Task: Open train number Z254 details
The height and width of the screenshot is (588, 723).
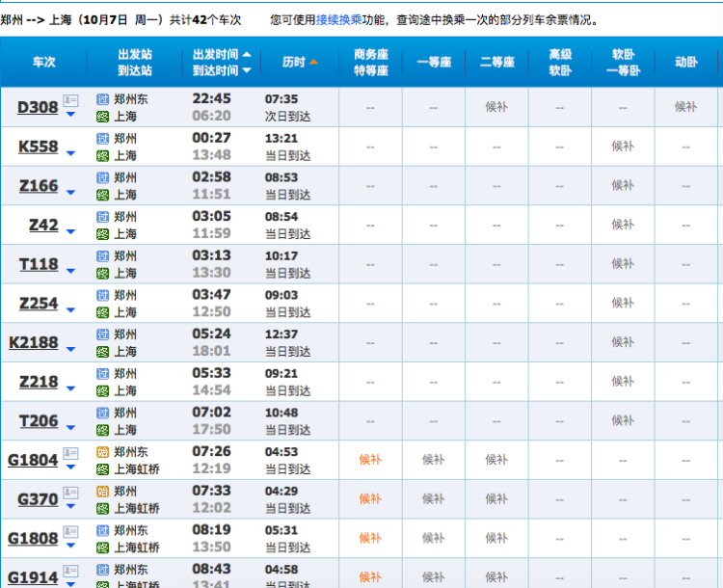Action: [x=39, y=304]
